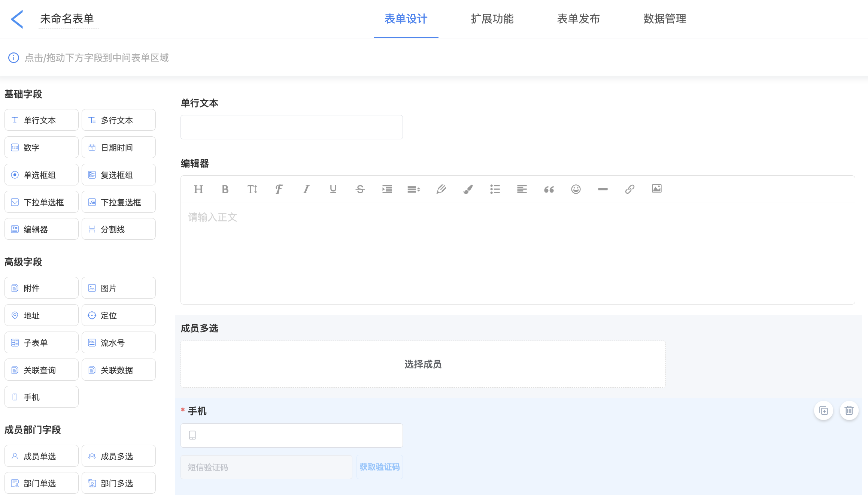The width and height of the screenshot is (868, 502).
Task: Add 复选框组 field from panel
Action: pos(118,175)
